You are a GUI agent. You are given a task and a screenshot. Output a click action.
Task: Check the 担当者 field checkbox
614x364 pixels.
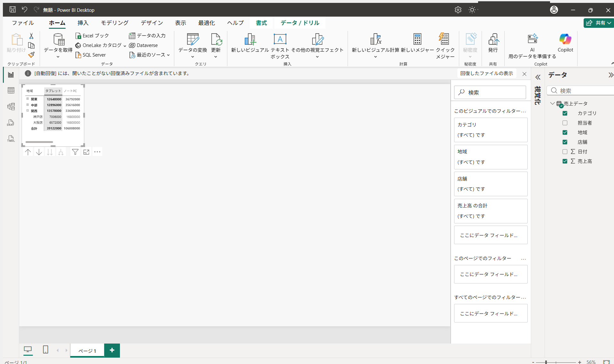point(565,123)
